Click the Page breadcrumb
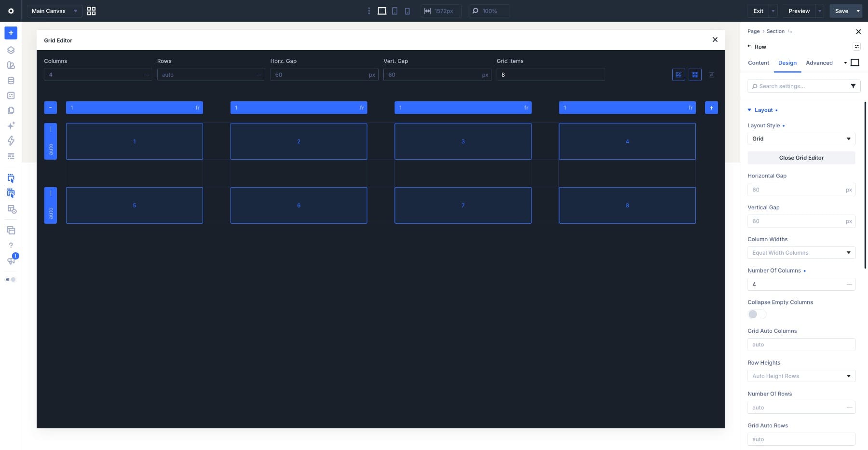868x450 pixels. click(753, 31)
